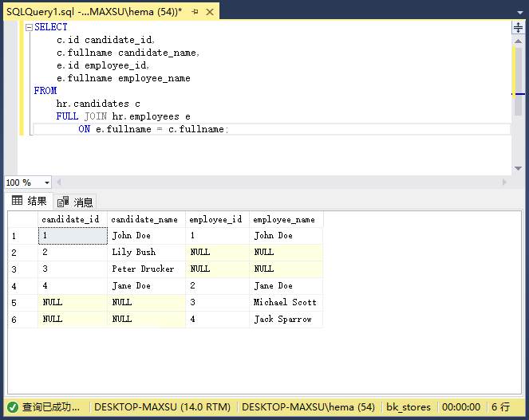
Task: Click the green query success check icon
Action: (x=13, y=407)
